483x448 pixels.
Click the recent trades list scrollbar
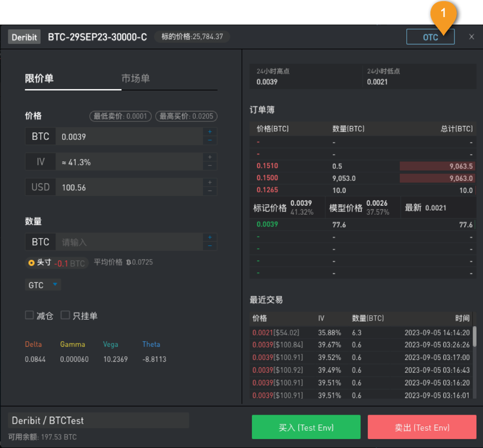tap(474, 336)
